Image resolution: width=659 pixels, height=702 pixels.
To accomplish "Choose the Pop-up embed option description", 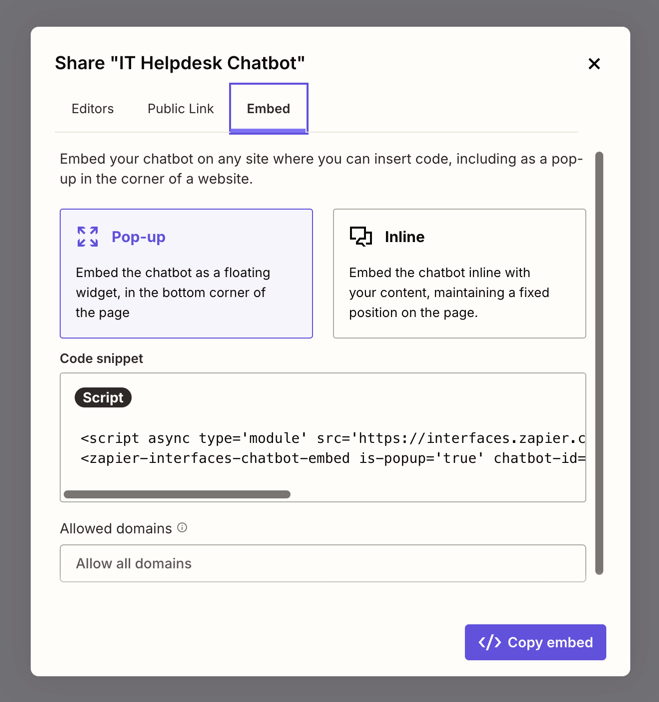I will [172, 292].
